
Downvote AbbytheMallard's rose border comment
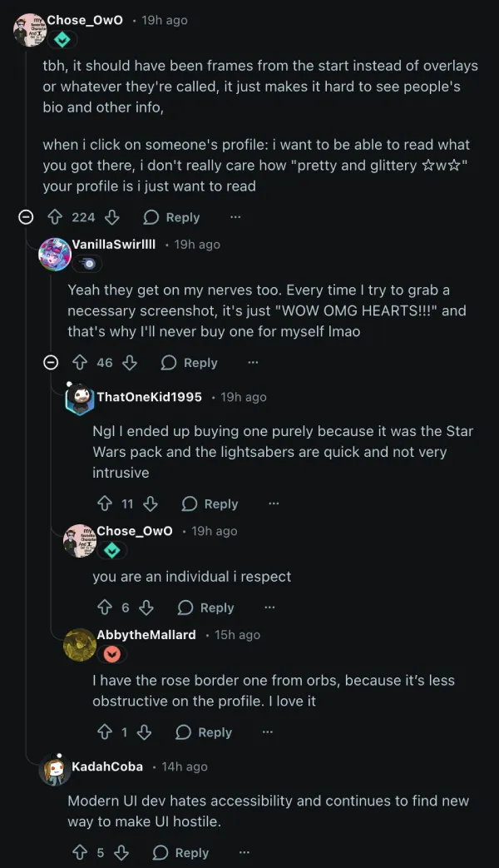[x=144, y=732]
